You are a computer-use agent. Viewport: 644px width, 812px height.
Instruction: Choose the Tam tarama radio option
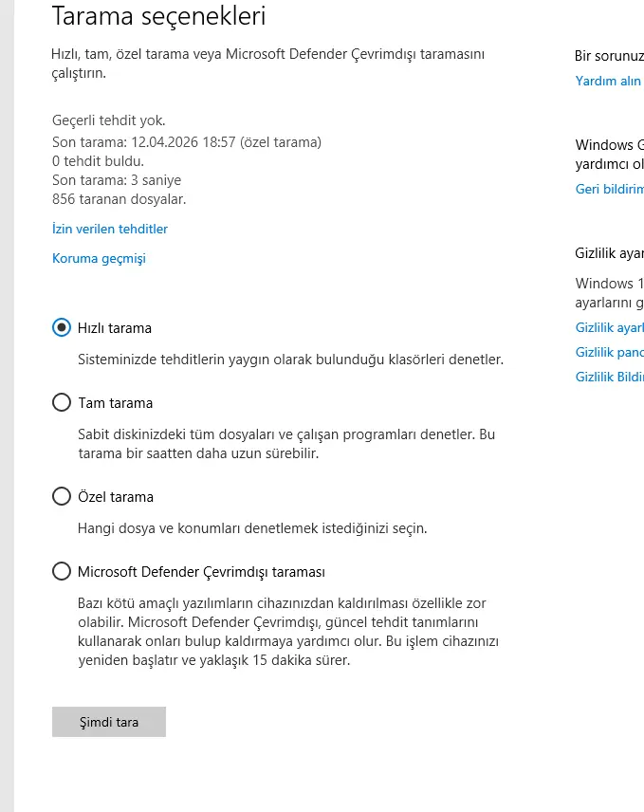point(62,402)
